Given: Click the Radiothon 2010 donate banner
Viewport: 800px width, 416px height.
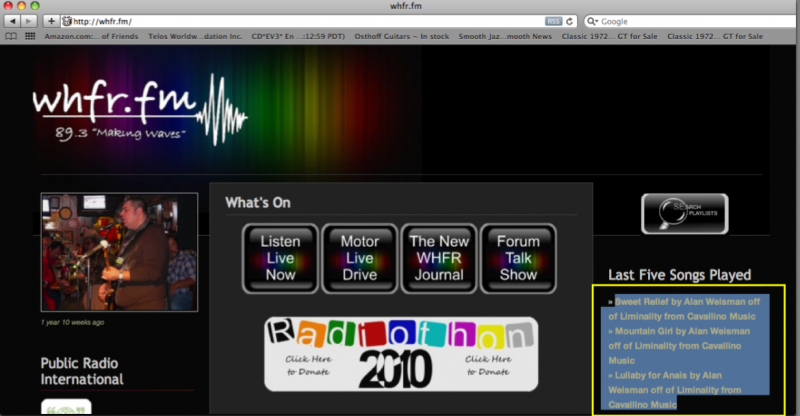Looking at the screenshot, I should [x=401, y=354].
